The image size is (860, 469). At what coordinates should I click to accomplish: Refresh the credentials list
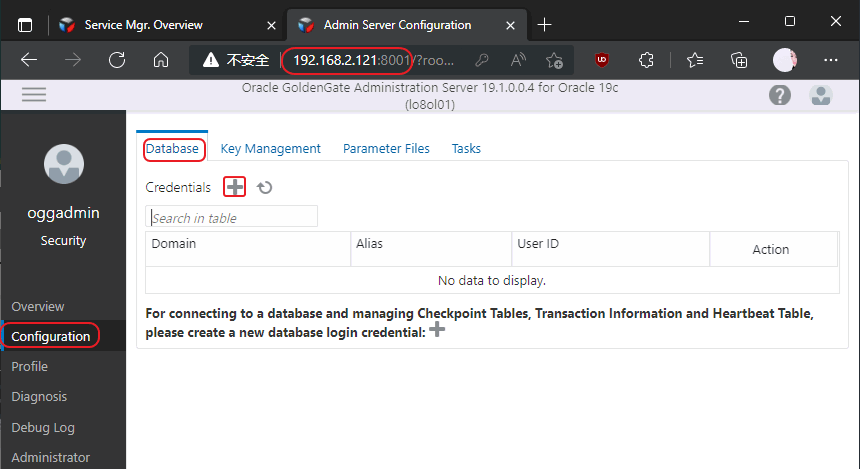[264, 187]
